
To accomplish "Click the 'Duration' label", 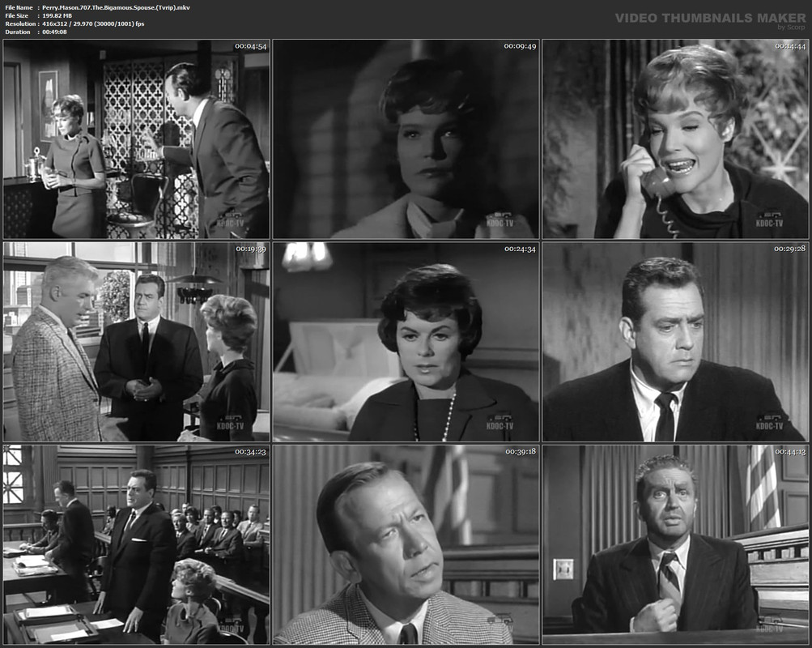I will 18,32.
